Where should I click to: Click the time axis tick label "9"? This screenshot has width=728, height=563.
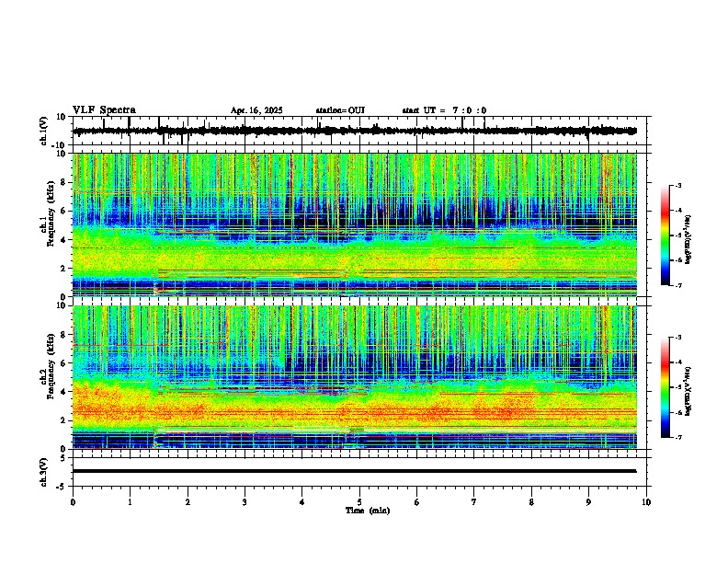click(588, 502)
